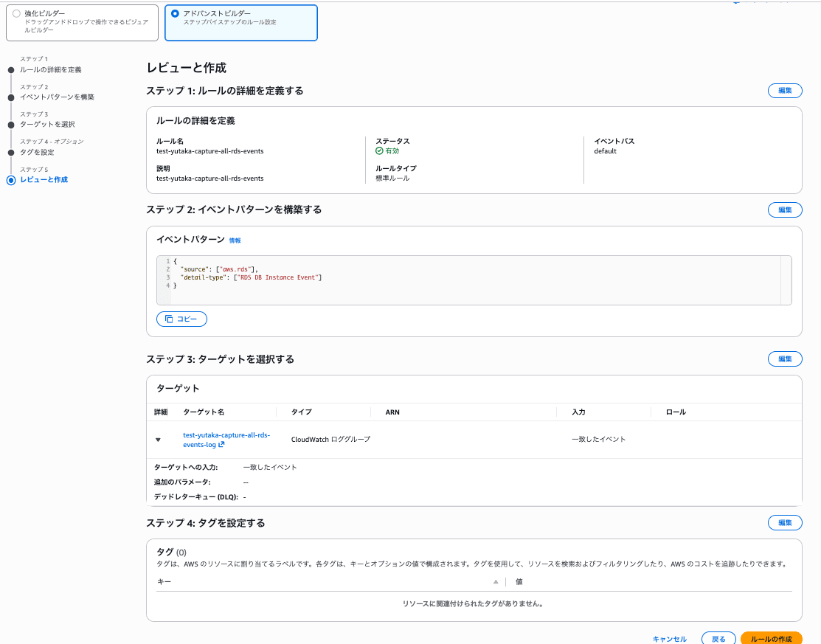The height and width of the screenshot is (644, 821).
Task: Copy the event pattern with コピー button
Action: coord(181,319)
